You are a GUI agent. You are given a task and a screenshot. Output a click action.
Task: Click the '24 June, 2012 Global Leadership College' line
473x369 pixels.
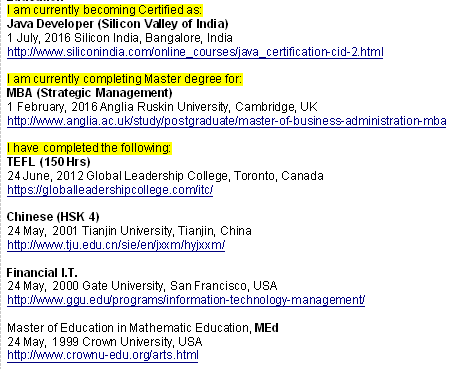(165, 176)
